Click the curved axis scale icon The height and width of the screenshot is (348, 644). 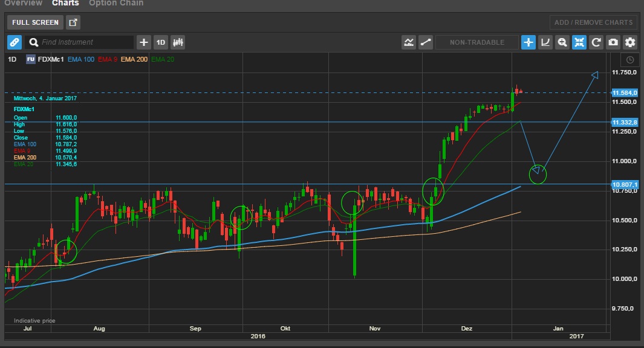545,42
